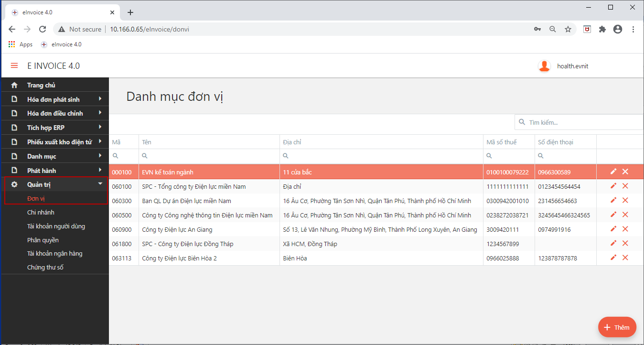
Task: Click the Số điện thoại filter field
Action: 566,156
